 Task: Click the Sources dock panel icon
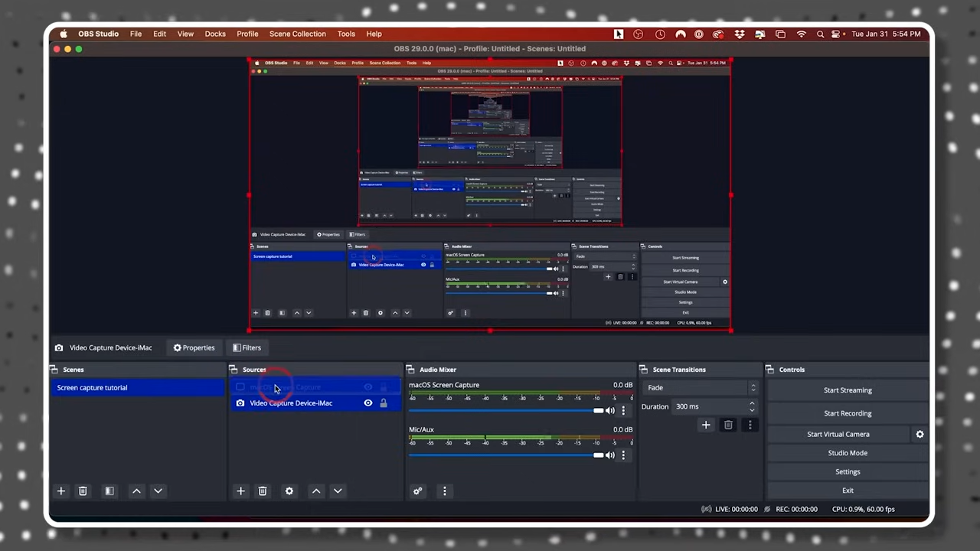(234, 370)
